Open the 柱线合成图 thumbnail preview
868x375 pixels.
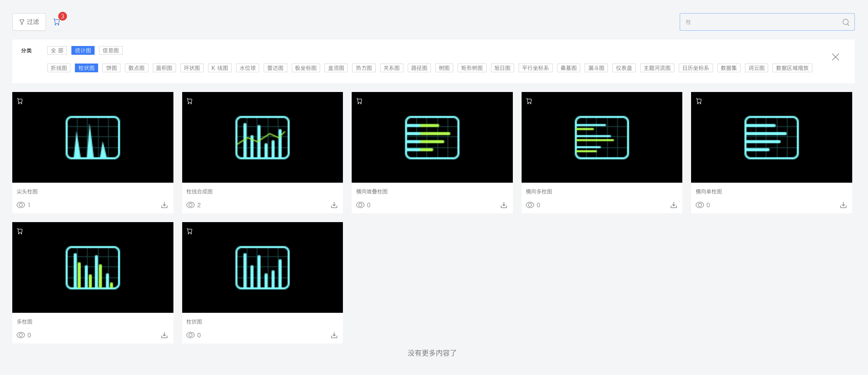262,137
